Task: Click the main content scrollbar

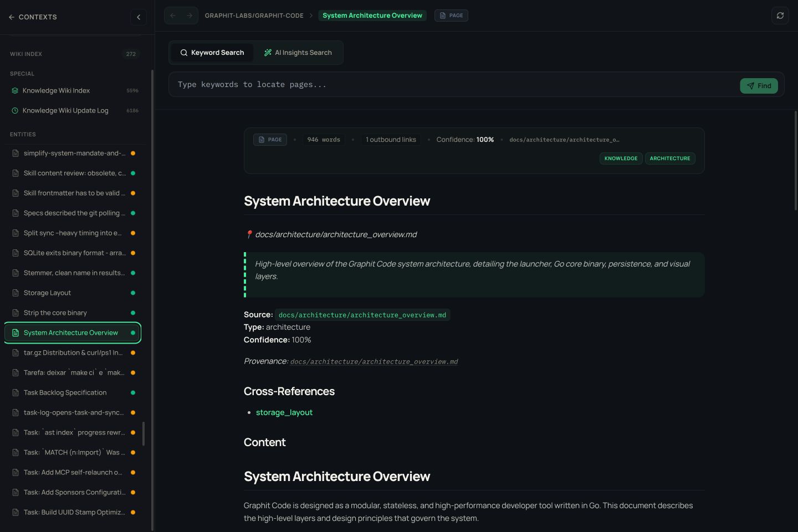Action: [796, 161]
